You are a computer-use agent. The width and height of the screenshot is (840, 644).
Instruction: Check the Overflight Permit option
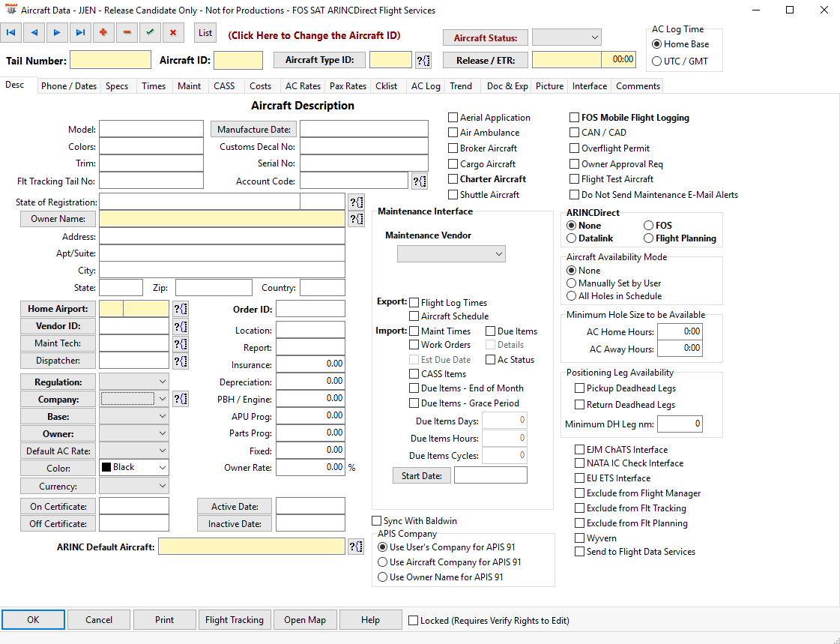coord(575,148)
